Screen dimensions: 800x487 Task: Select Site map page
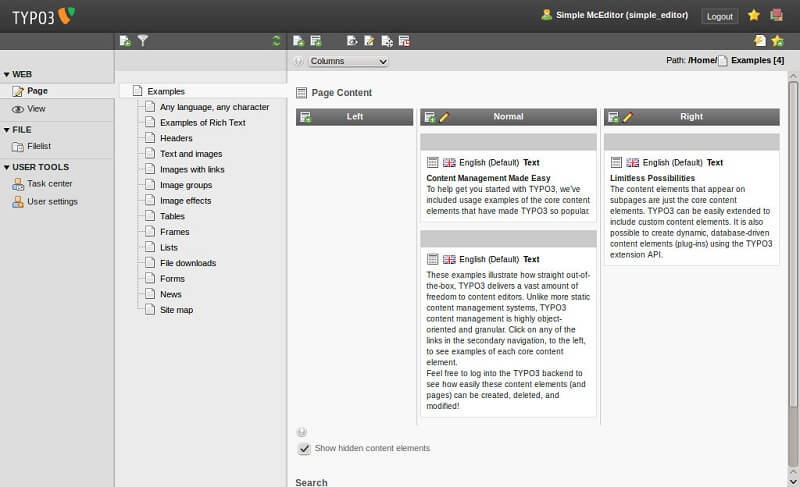pos(176,310)
